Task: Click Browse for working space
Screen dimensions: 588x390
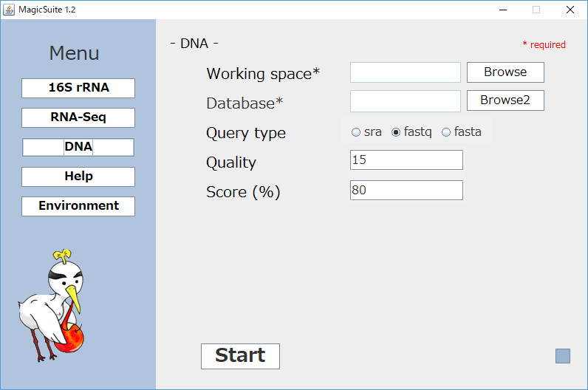Action: (505, 72)
